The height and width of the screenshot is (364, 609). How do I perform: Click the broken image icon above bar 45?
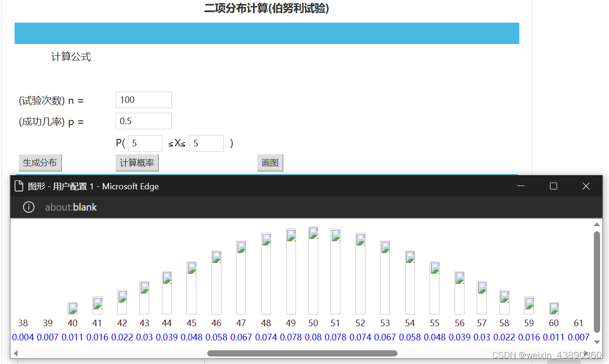point(191,268)
